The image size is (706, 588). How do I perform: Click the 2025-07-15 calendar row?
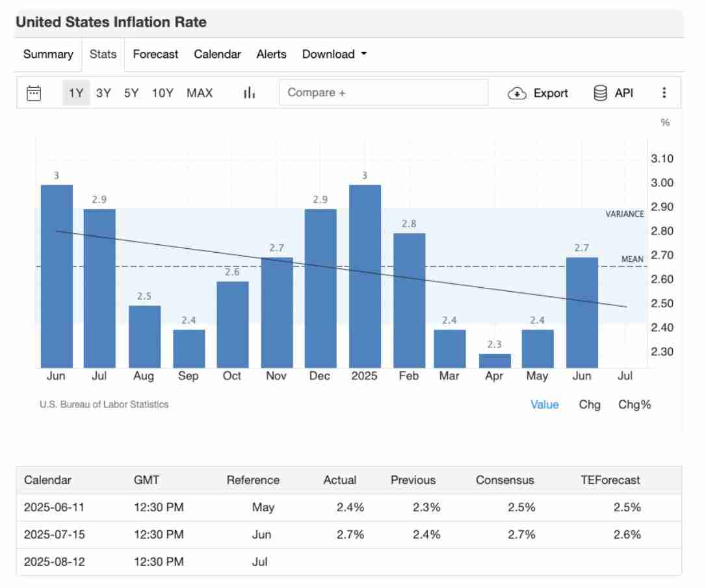point(348,535)
